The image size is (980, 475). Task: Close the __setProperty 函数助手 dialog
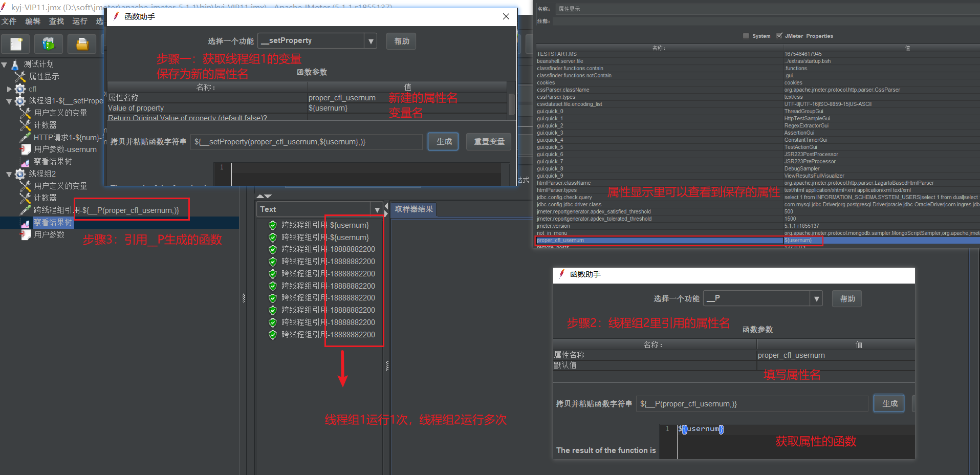click(506, 16)
